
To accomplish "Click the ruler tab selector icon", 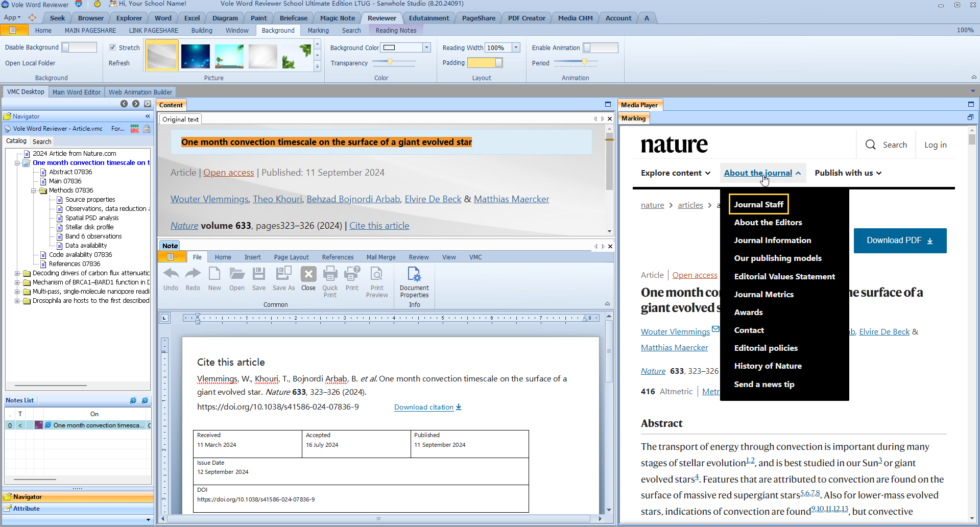I will point(164,318).
